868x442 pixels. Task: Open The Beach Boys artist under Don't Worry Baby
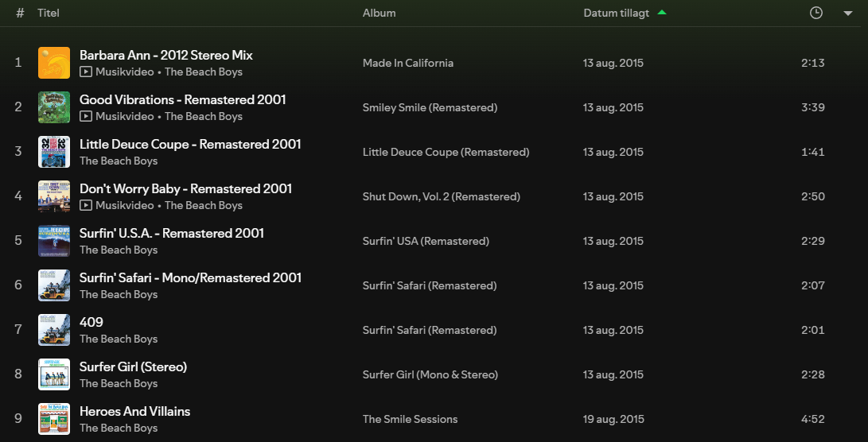point(203,205)
